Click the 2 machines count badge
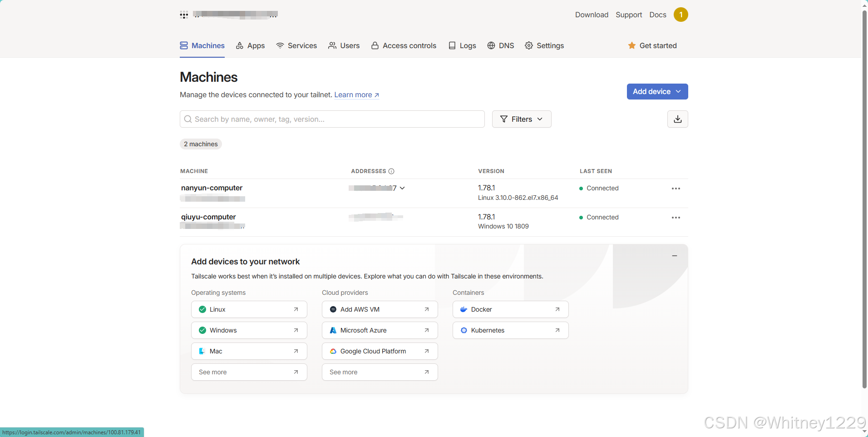The width and height of the screenshot is (868, 437). 201,144
